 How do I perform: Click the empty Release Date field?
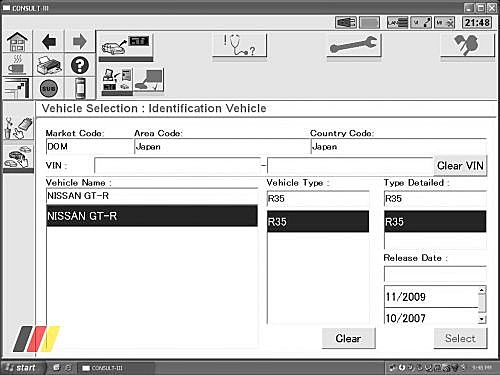pyautogui.click(x=435, y=274)
